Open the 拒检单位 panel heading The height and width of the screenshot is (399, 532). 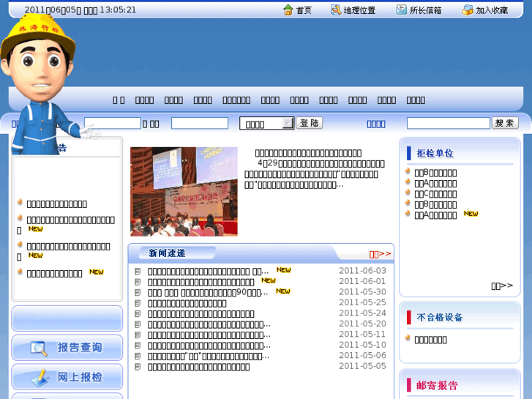click(x=435, y=153)
